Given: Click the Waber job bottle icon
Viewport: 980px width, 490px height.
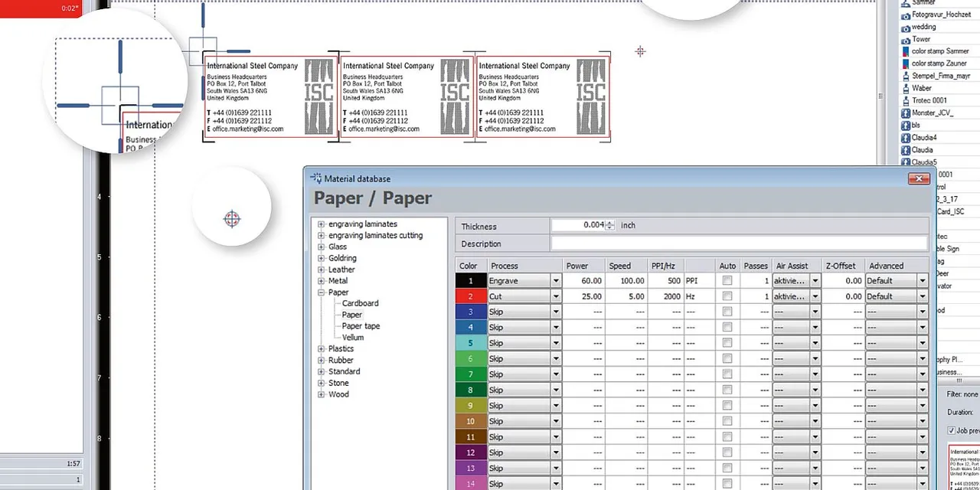Looking at the screenshot, I should coord(906,87).
